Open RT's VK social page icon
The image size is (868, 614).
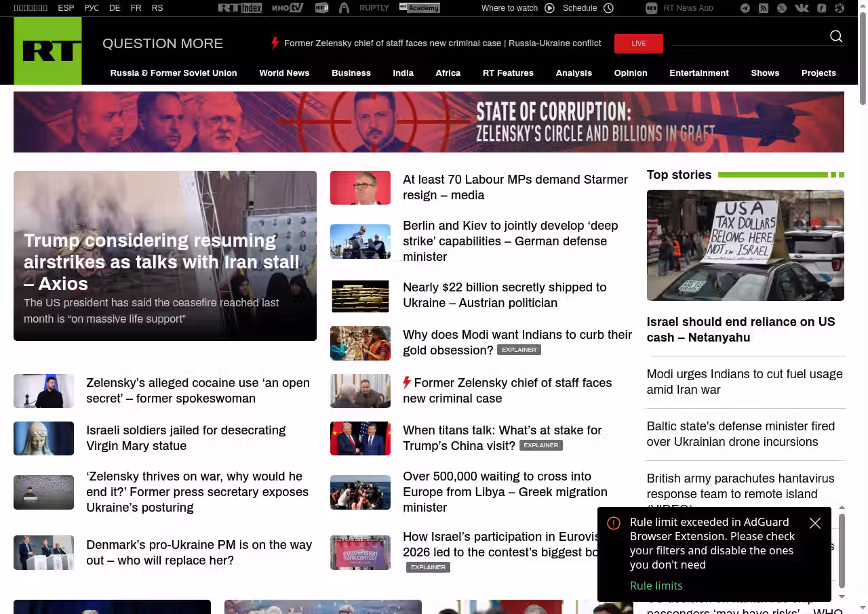802,8
